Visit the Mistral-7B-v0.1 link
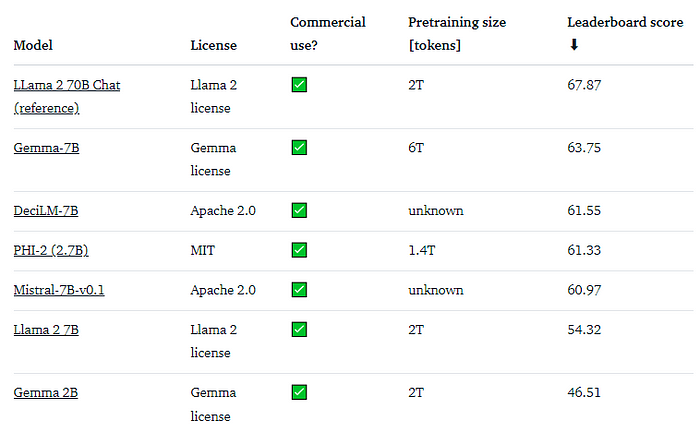700x431 pixels. click(x=59, y=290)
